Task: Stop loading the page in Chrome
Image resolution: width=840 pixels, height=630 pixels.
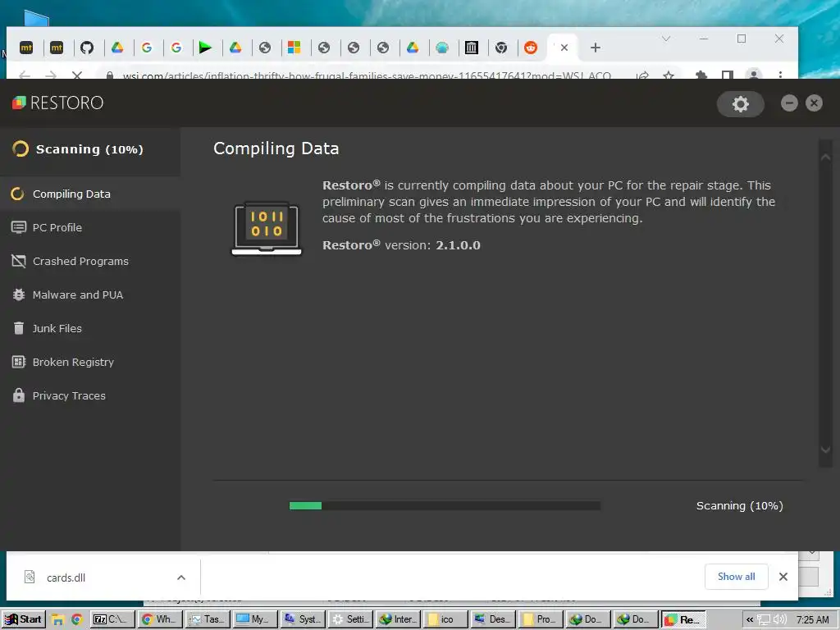Action: (77, 75)
